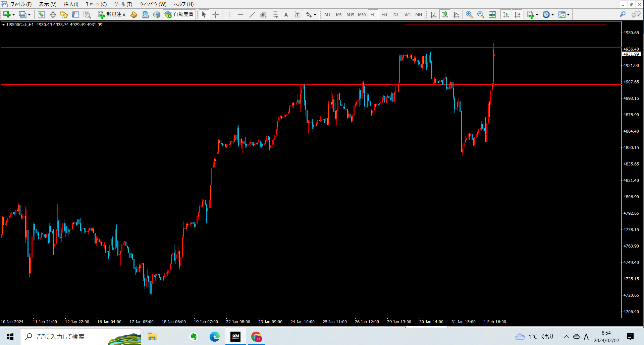Switch to H4 timeframe
644x345 pixels.
384,14
